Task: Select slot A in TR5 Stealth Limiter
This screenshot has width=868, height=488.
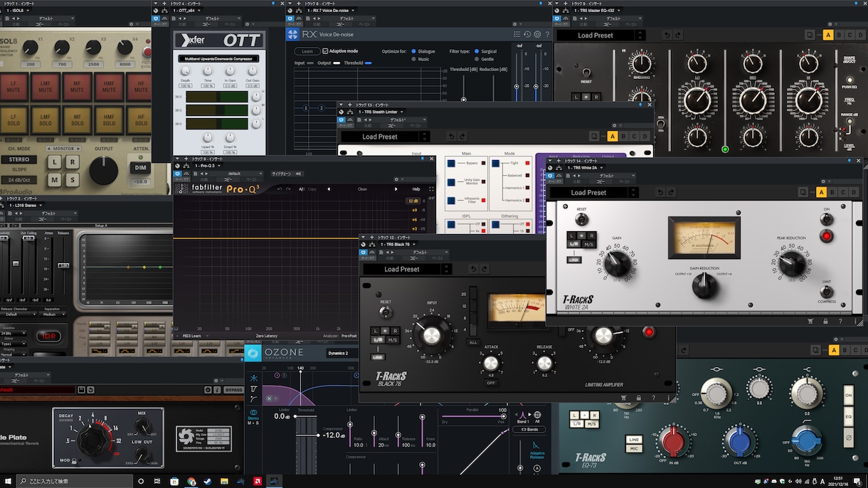Action: click(x=613, y=137)
